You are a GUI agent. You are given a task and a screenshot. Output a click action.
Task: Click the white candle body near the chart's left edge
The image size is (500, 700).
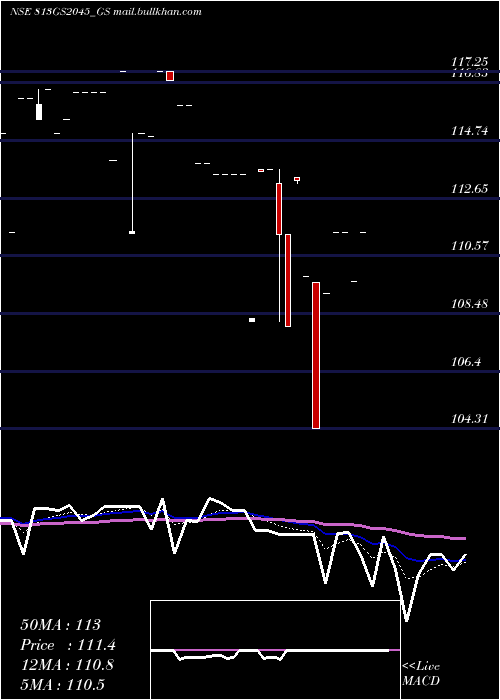(x=39, y=112)
